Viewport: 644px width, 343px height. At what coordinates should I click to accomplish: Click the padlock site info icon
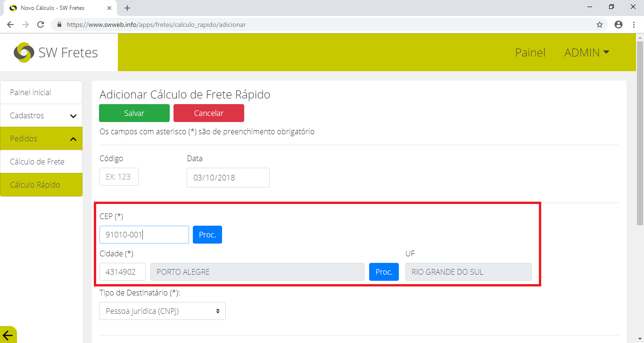click(59, 24)
